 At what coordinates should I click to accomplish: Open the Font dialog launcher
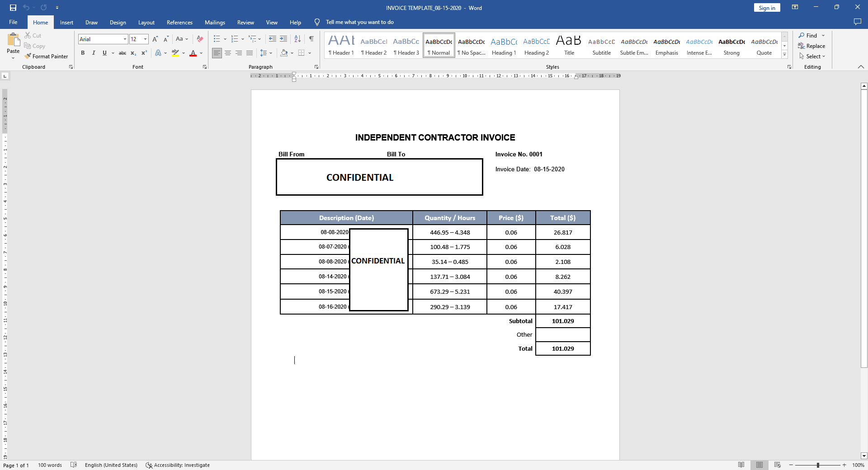point(205,67)
